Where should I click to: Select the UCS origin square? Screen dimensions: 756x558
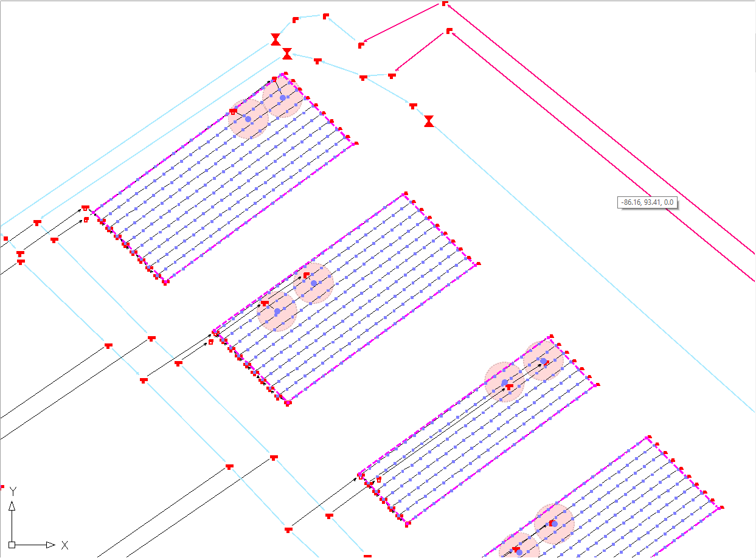point(12,545)
